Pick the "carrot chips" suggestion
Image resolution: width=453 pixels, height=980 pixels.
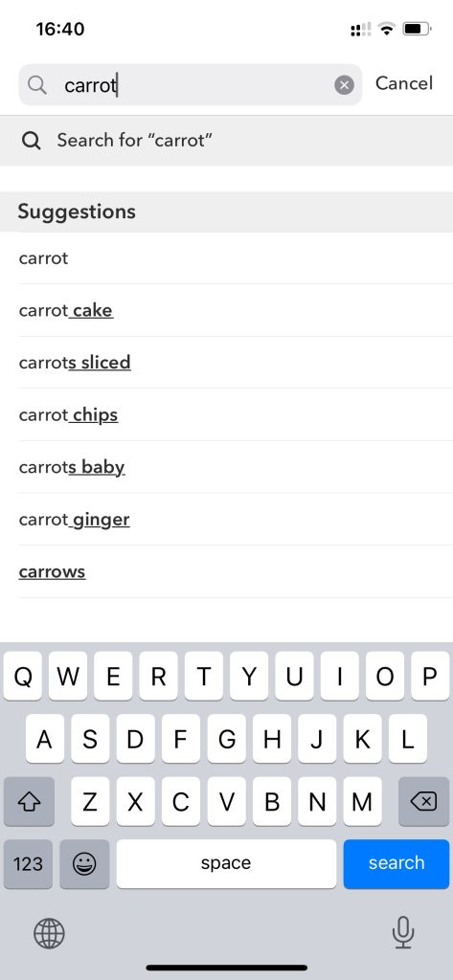[x=226, y=415]
